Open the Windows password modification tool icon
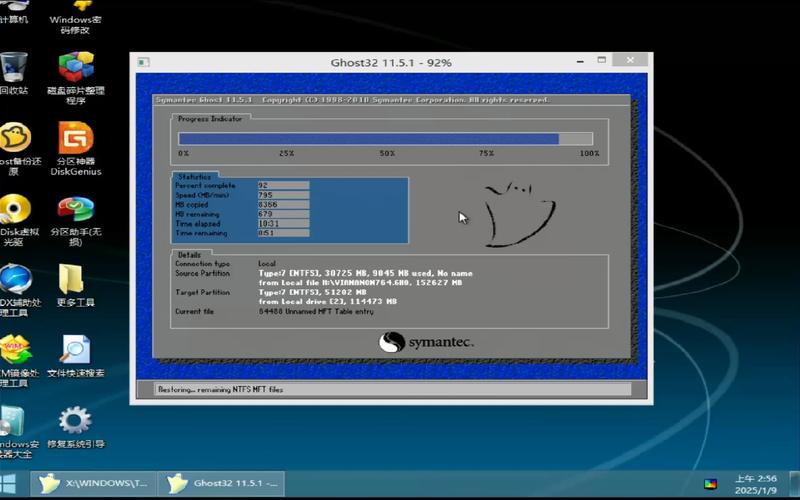Viewport: 800px width, 500px height. coord(76,16)
